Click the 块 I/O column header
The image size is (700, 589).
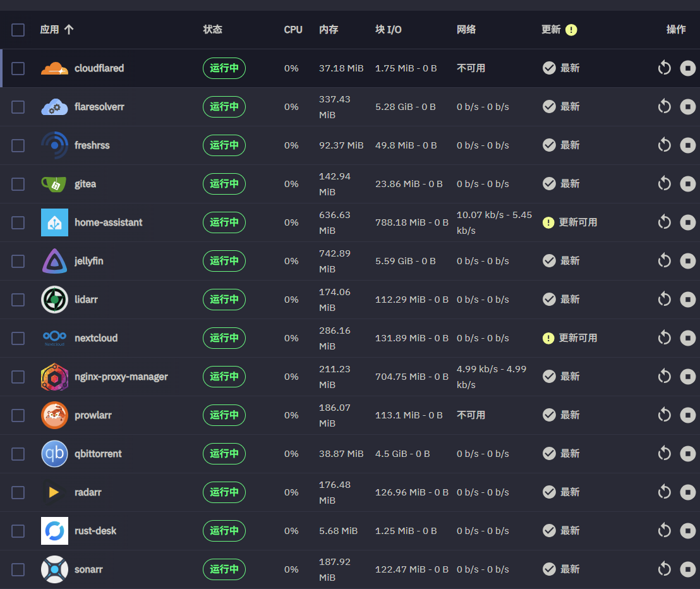click(x=388, y=30)
